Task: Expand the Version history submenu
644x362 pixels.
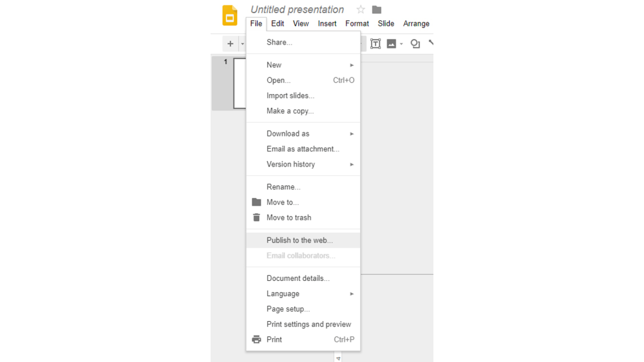Action: coord(352,164)
